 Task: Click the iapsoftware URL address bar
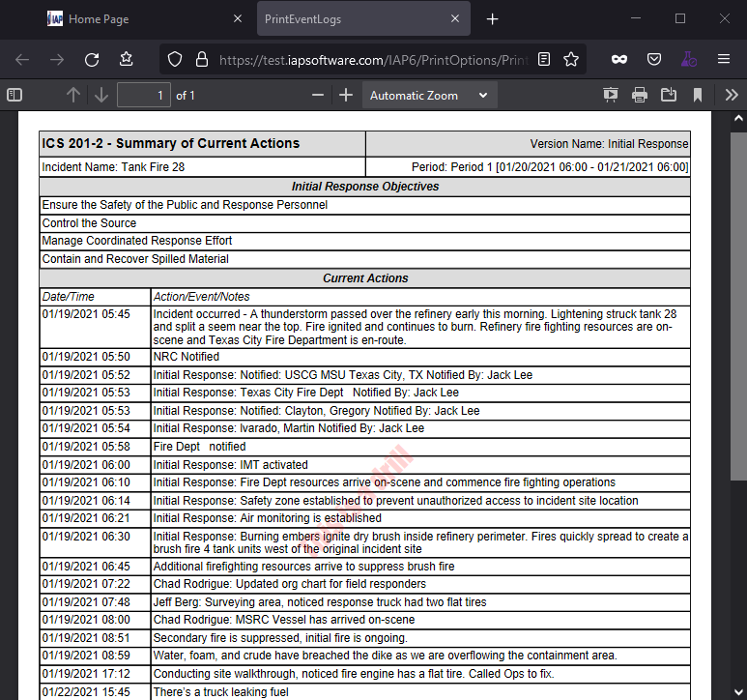pos(373,60)
